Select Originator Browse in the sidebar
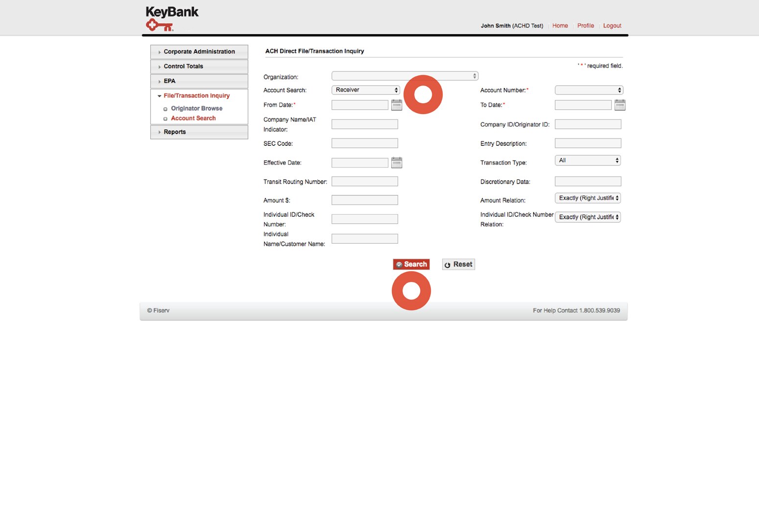This screenshot has height=532, width=759. tap(196, 108)
